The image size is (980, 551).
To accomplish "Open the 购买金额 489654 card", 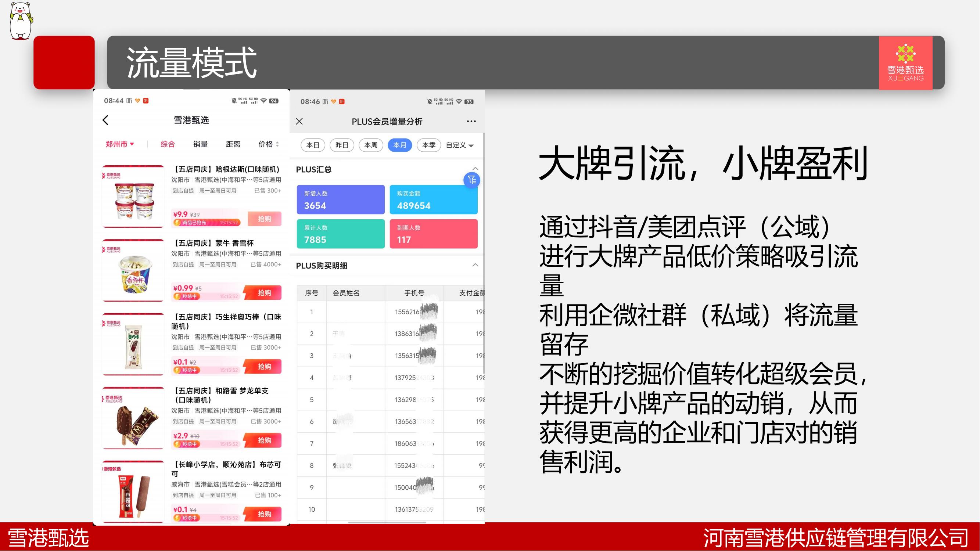I will (x=433, y=199).
